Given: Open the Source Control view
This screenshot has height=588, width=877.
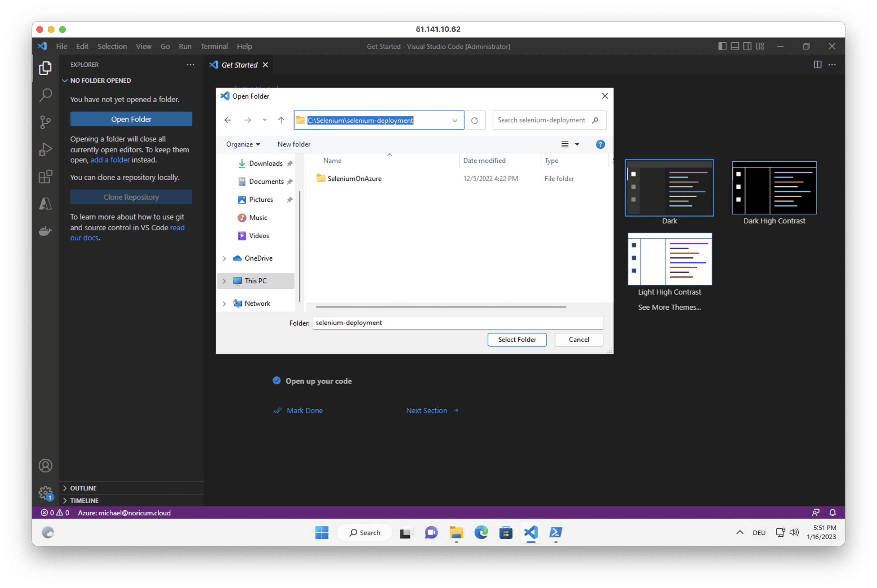Looking at the screenshot, I should (45, 122).
